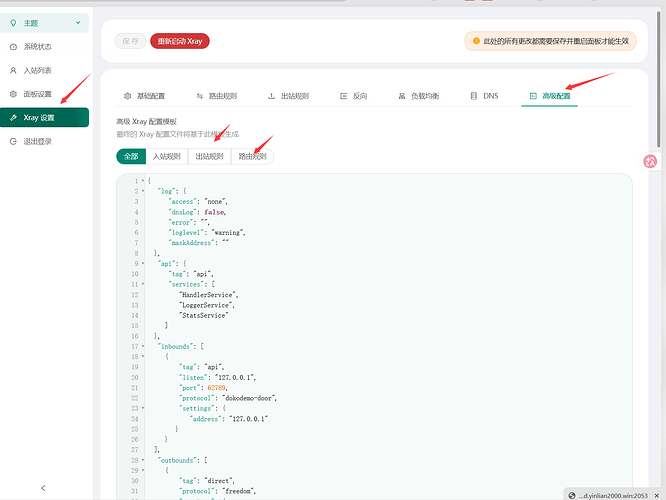Switch to the top 出站规则 tab

tap(288, 96)
